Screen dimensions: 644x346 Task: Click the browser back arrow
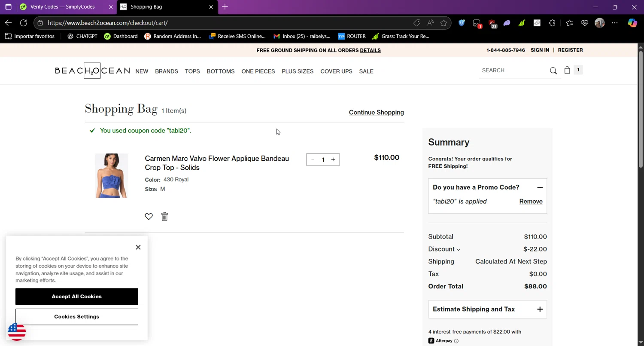point(8,23)
